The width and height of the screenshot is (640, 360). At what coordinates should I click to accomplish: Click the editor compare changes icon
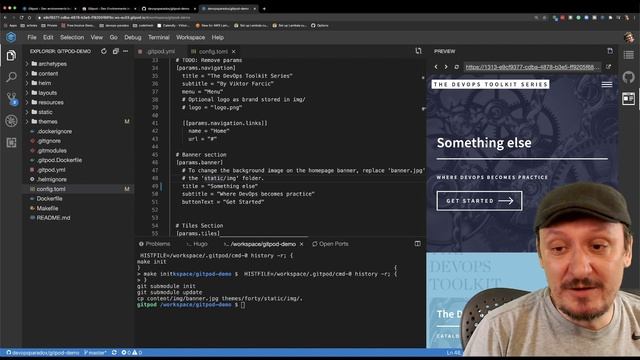click(418, 51)
